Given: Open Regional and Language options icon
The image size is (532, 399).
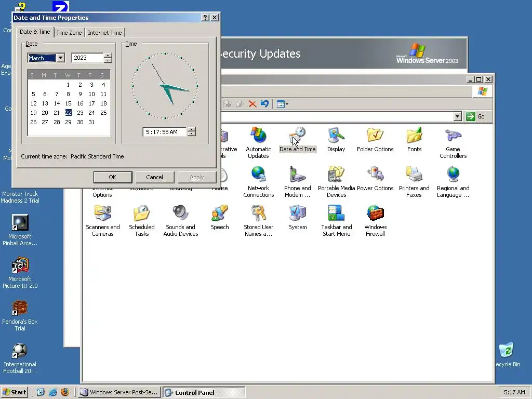Looking at the screenshot, I should click(453, 182).
